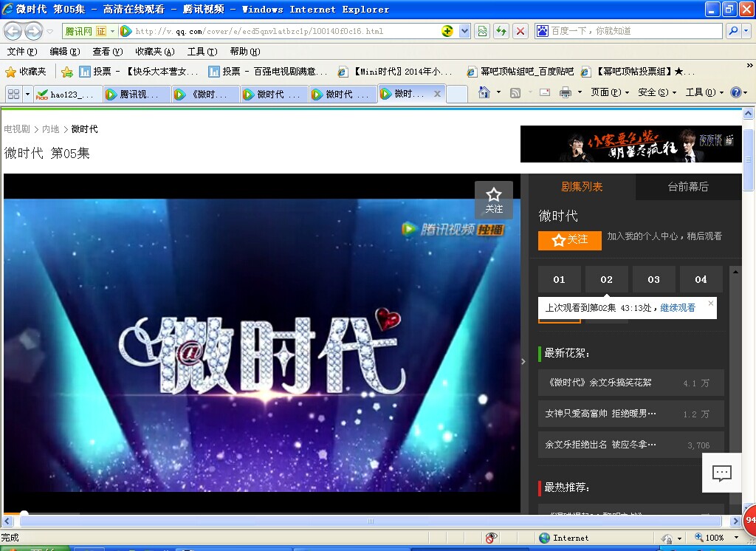Viewport: 756px width, 551px height.
Task: Click the read mail icon
Action: (545, 92)
